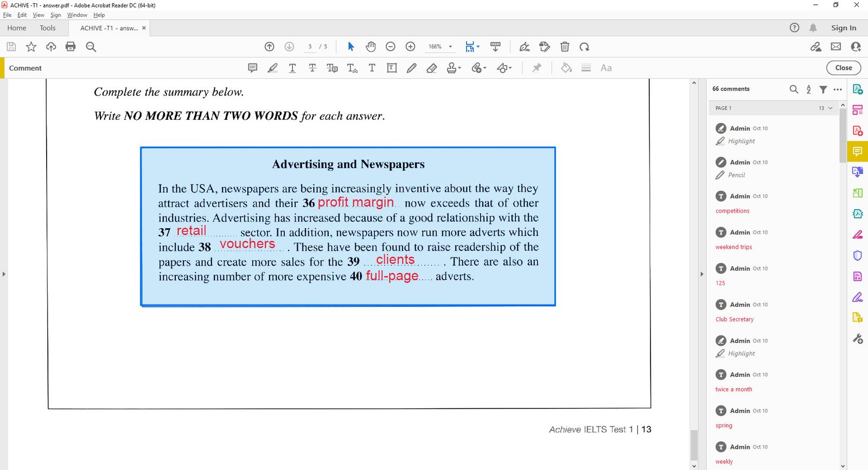Click the Sign In link
This screenshot has width=868, height=470.
844,28
